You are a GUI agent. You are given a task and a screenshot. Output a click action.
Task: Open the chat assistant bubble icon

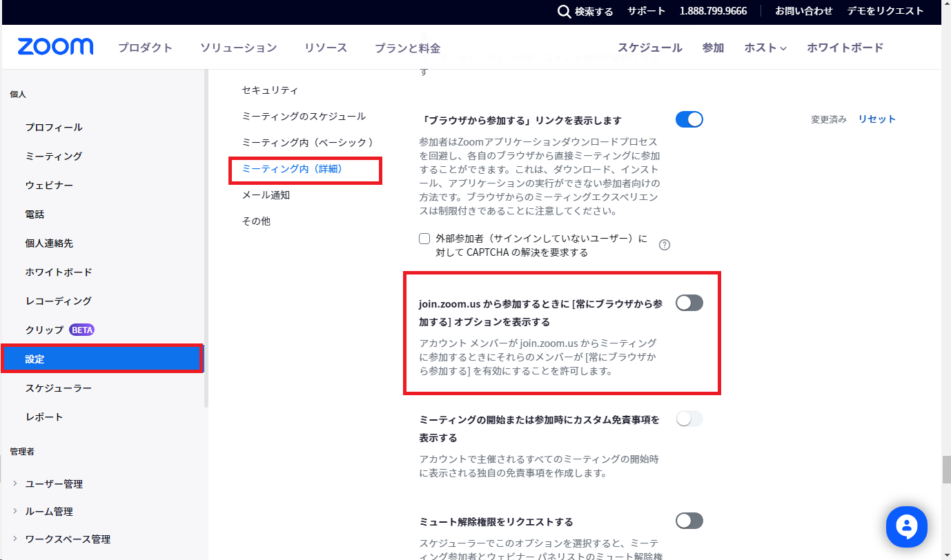(x=906, y=528)
